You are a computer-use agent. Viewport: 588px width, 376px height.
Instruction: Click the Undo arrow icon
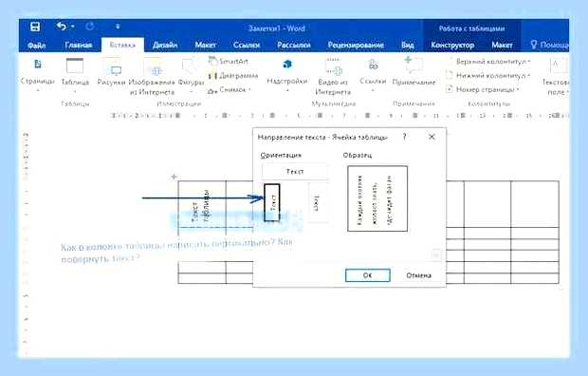62,27
